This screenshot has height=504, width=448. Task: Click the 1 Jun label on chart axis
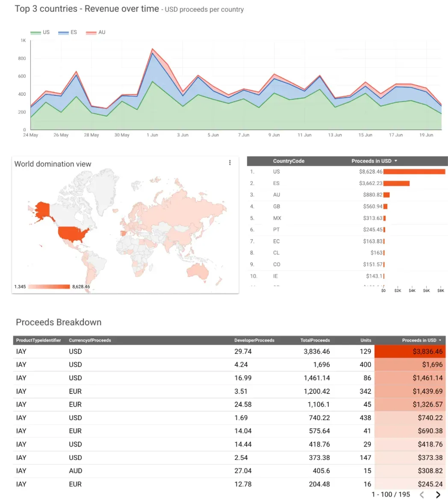pyautogui.click(x=152, y=135)
